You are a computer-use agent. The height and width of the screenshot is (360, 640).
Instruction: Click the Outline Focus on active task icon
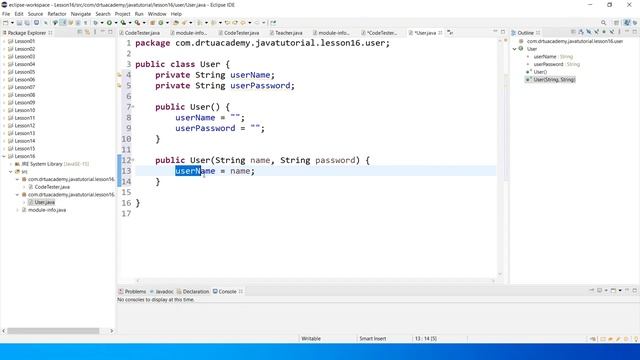point(573,32)
